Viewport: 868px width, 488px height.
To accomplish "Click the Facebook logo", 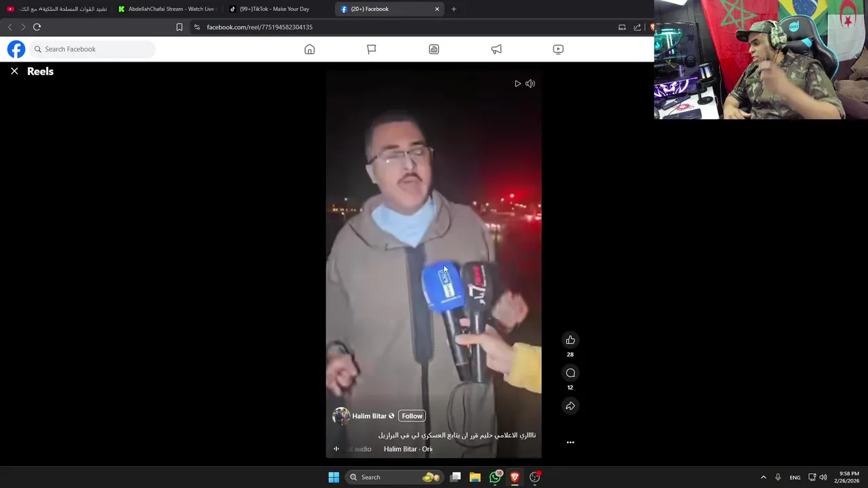I will tap(16, 49).
